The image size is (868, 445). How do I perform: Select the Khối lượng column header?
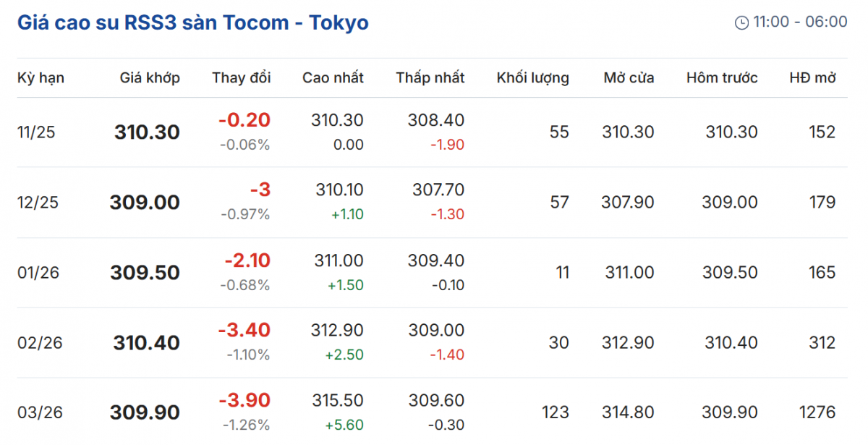(532, 78)
